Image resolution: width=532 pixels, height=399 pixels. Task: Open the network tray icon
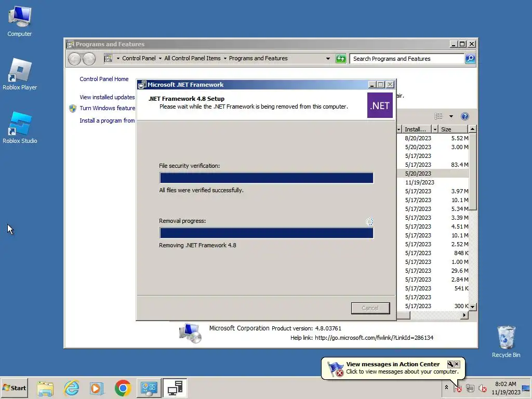(470, 388)
